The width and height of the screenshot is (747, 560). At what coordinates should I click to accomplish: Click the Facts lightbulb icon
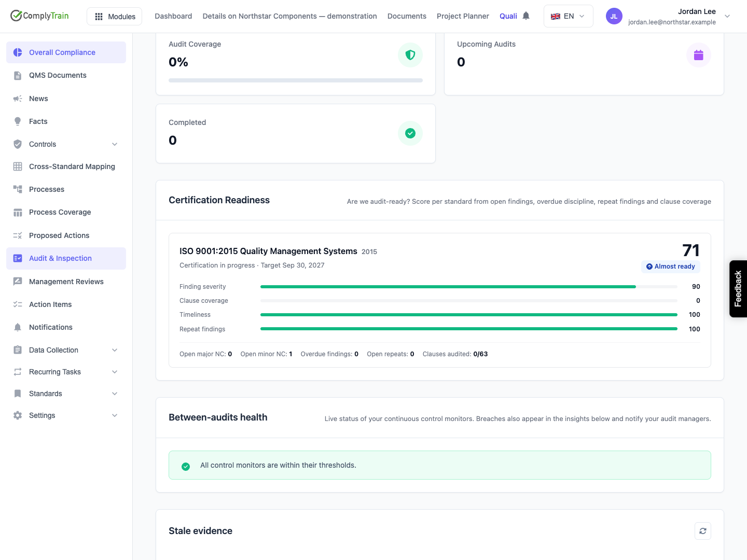pyautogui.click(x=18, y=121)
